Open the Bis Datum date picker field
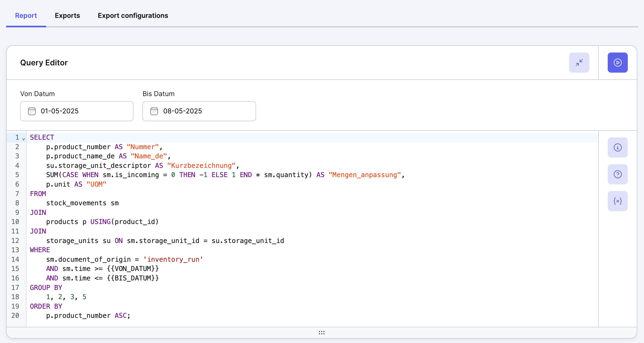644x343 pixels. pos(207,111)
